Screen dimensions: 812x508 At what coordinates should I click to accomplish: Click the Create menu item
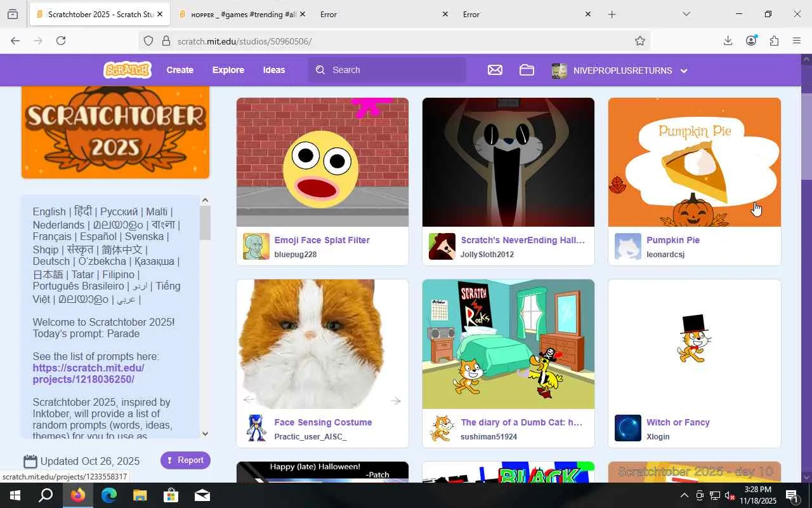[x=180, y=70]
